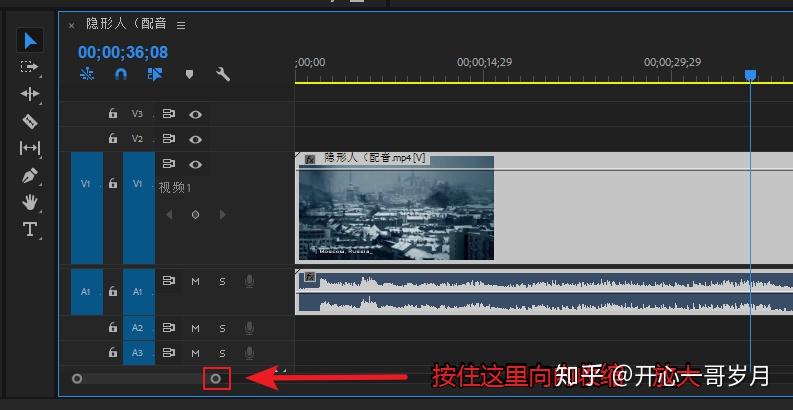Viewport: 793px width, 410px height.
Task: Select the Track Select Forward tool
Action: click(x=30, y=67)
